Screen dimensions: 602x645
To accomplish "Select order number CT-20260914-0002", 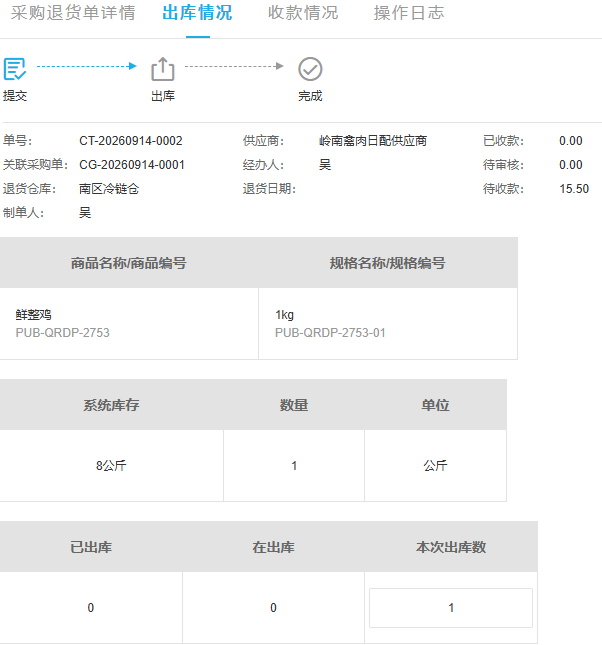I will [131, 141].
